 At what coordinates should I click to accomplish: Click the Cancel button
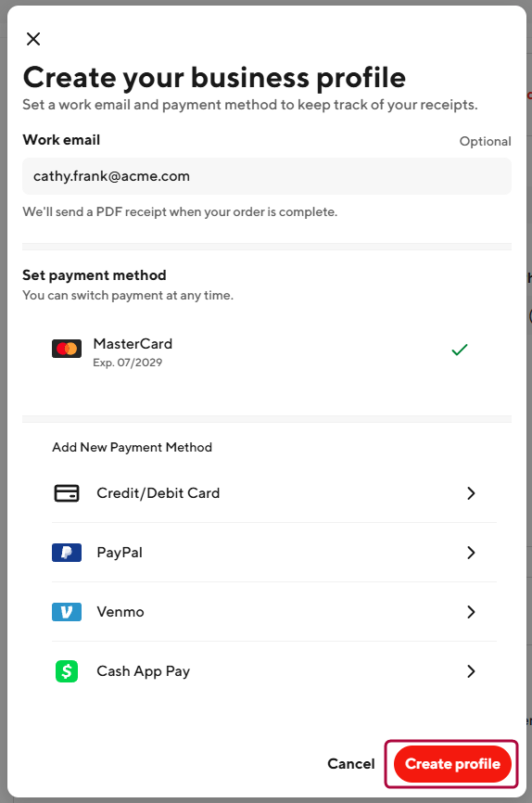(351, 764)
